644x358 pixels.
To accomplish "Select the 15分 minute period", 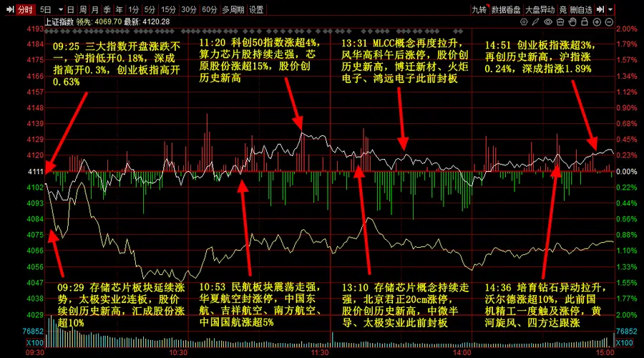I will click(x=168, y=9).
